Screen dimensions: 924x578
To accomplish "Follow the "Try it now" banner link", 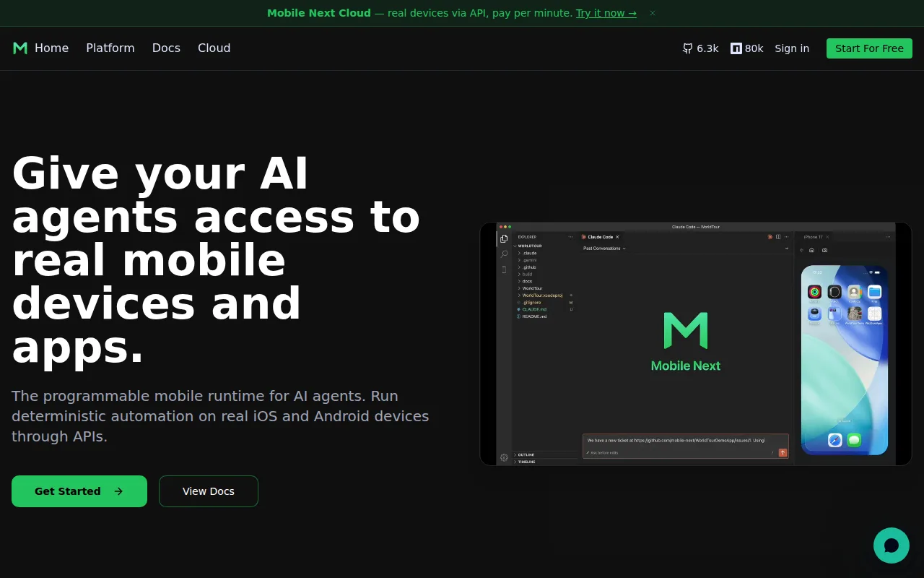I will pos(606,13).
